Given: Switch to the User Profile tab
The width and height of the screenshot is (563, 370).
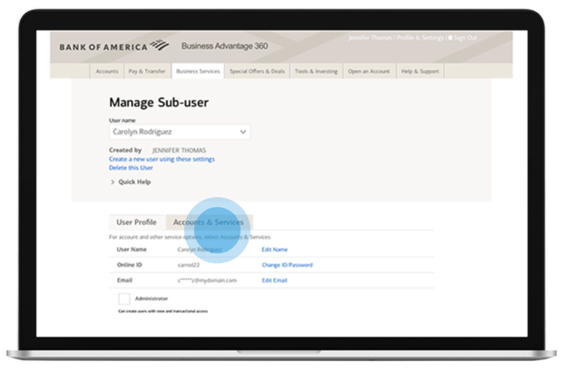Looking at the screenshot, I should pos(136,222).
